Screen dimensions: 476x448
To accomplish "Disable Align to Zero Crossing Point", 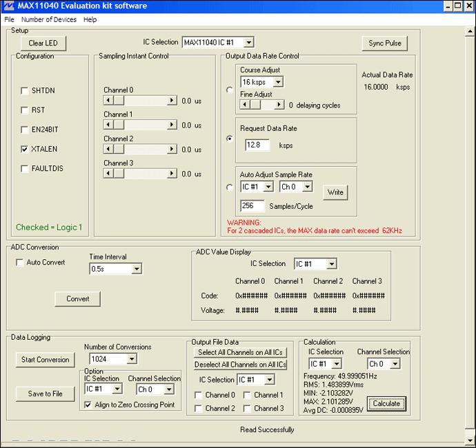I will (x=88, y=405).
